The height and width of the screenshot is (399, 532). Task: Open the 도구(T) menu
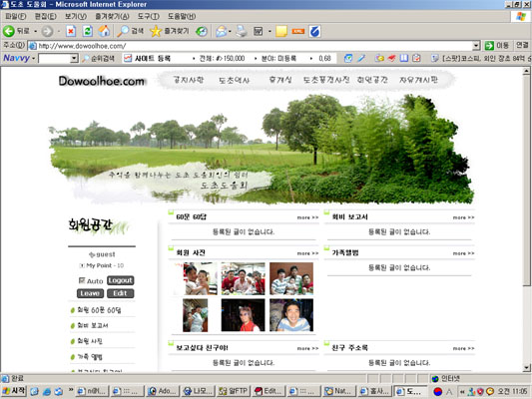(x=149, y=16)
